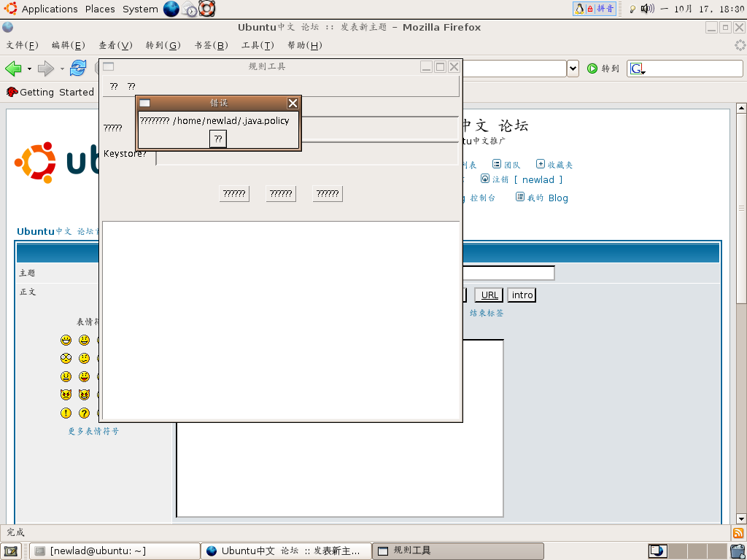Open the 编辑(E) menu in Firefox
This screenshot has height=560, width=747.
point(69,45)
